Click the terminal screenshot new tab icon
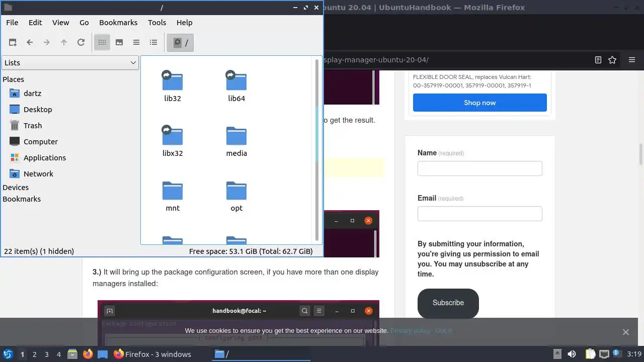The image size is (644, 362). [x=110, y=311]
